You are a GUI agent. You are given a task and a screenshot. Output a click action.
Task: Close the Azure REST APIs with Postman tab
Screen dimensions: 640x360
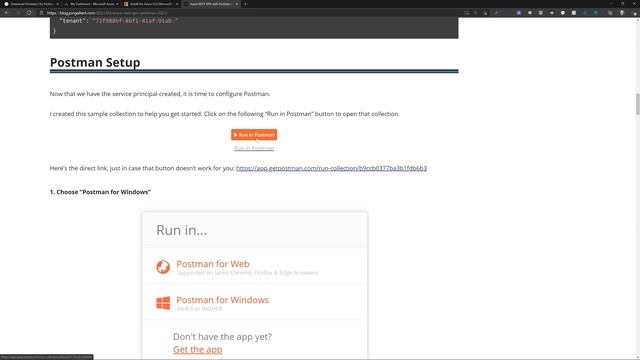click(x=237, y=4)
